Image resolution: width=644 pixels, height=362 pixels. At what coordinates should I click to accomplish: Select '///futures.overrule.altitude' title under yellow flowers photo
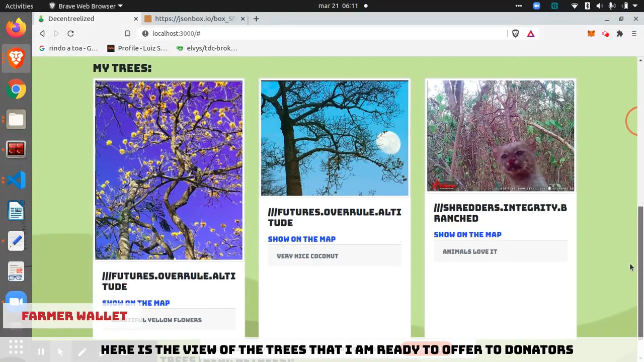tap(169, 281)
